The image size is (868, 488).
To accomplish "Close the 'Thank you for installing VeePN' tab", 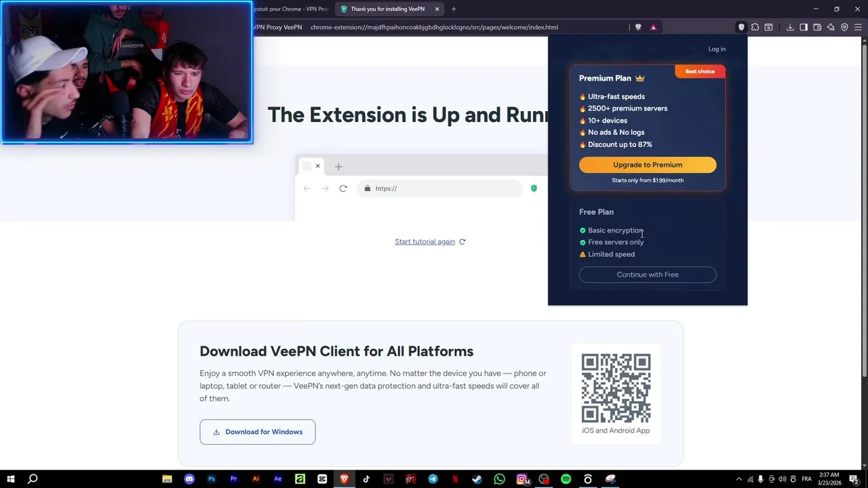I will click(437, 9).
